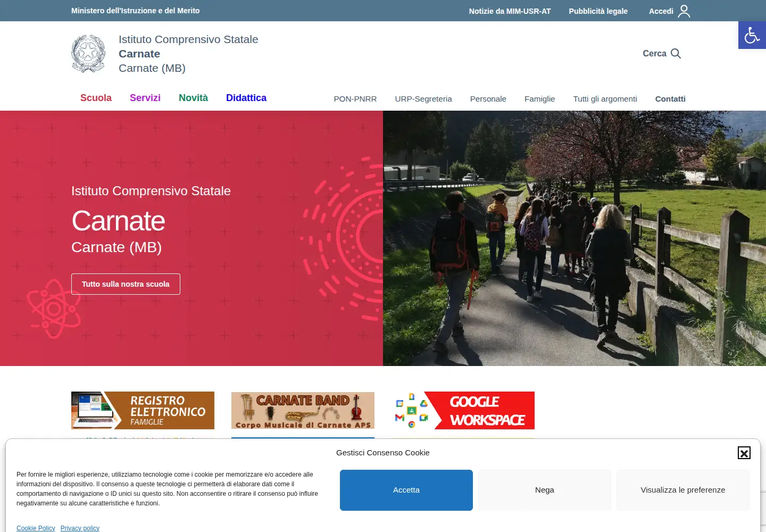
Task: Open the Google Workspace banner
Action: coord(463,410)
